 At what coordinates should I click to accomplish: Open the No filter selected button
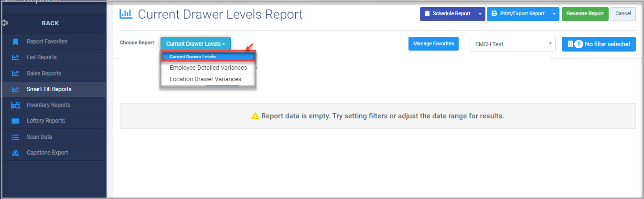[x=599, y=44]
